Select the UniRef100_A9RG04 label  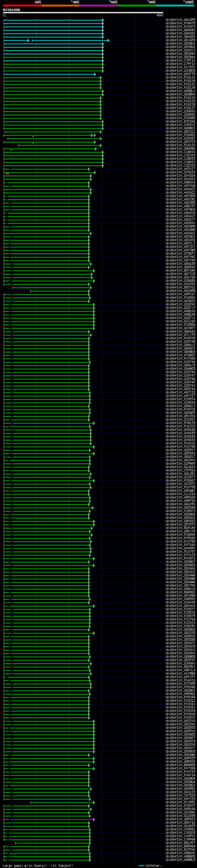click(x=180, y=182)
